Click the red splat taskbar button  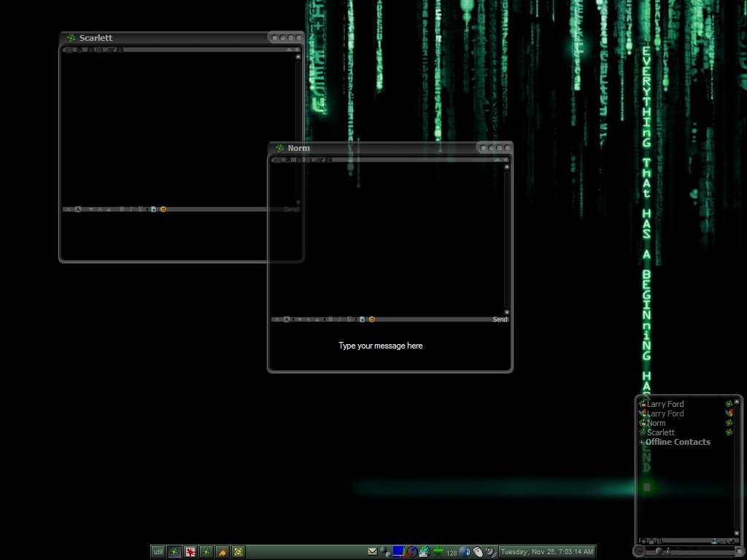point(190,552)
